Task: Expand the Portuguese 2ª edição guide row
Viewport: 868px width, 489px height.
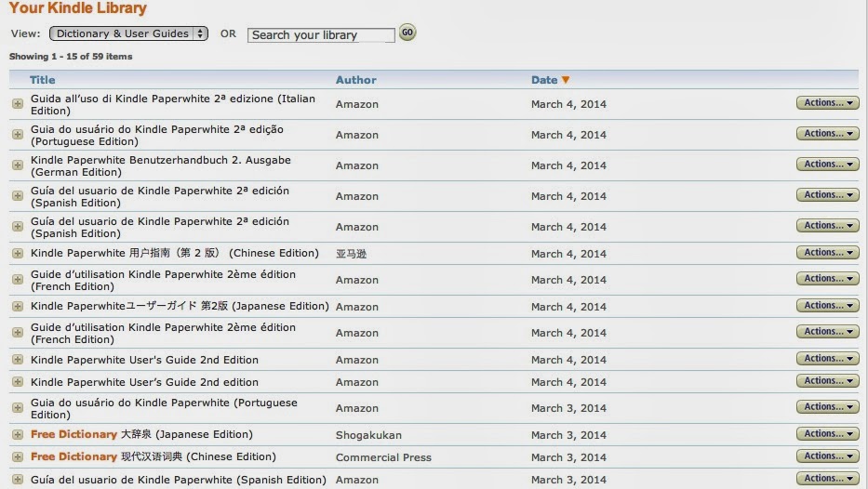Action: [x=18, y=135]
